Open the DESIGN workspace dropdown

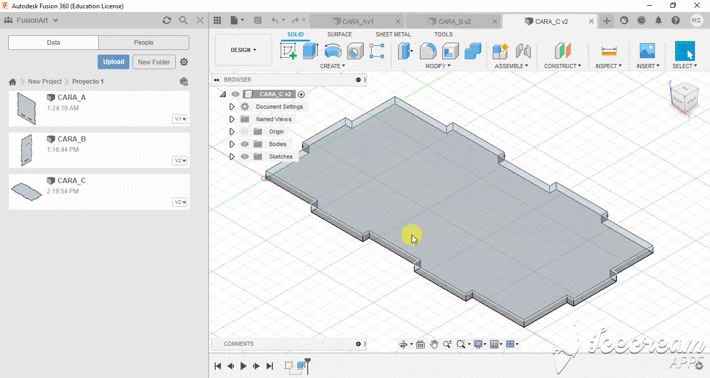(x=243, y=50)
